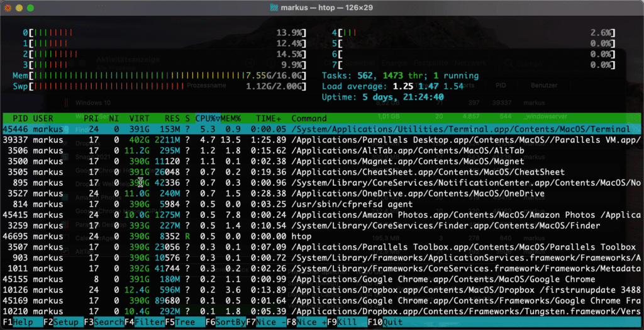Click the Uptime: 5 days line

(x=382, y=97)
